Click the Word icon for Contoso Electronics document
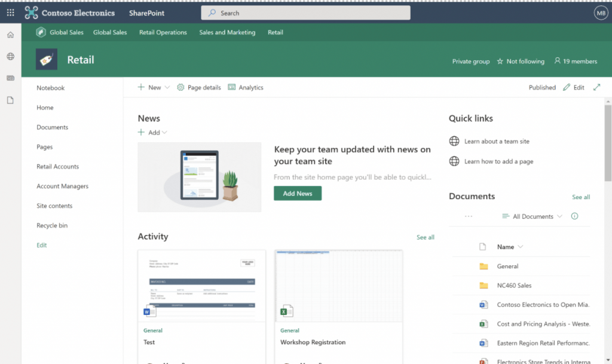 pos(484,305)
